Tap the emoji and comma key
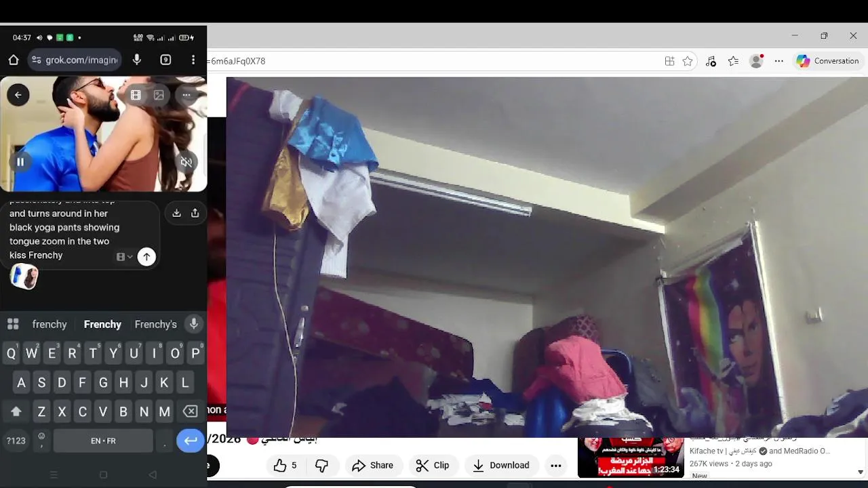The image size is (868, 488). pos(41,441)
